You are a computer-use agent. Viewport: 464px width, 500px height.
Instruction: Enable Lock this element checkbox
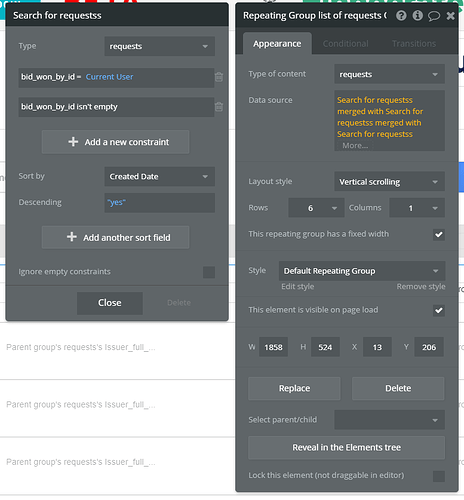point(439,476)
